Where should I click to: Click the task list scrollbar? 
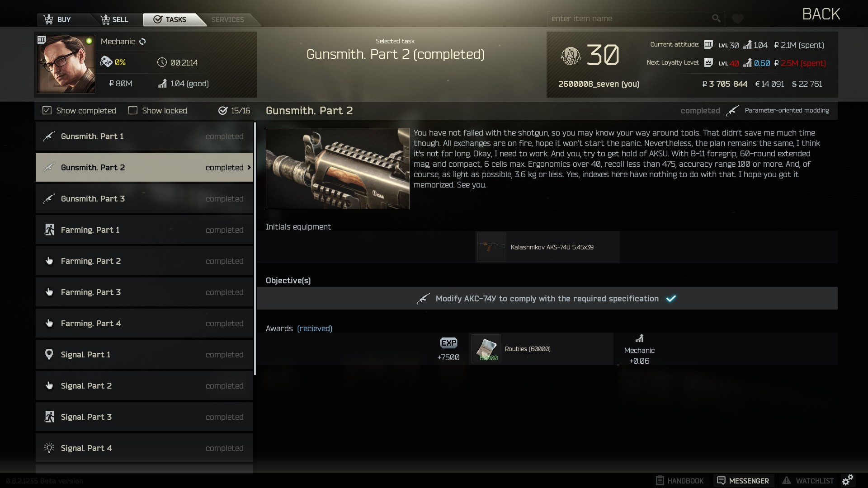(255, 249)
